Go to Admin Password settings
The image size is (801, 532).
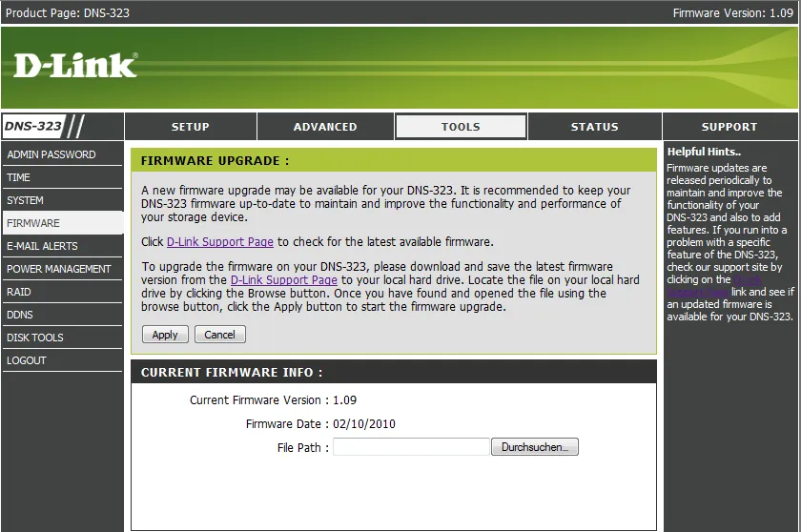(x=62, y=154)
